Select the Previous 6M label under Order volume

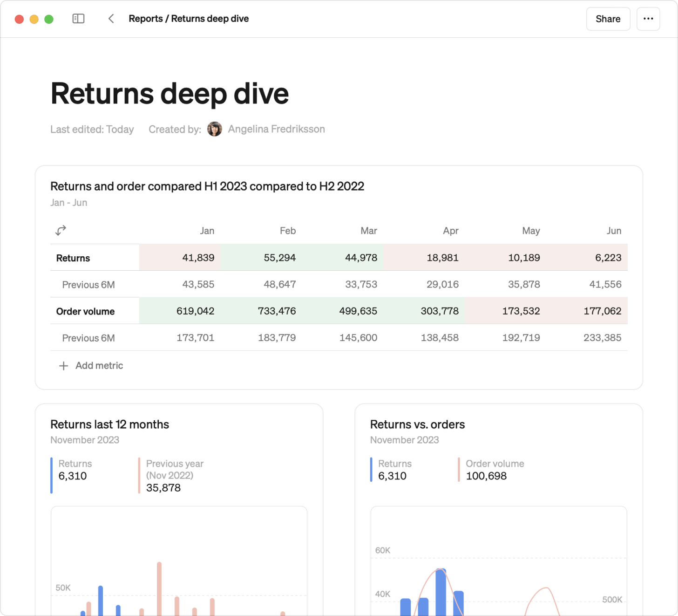[88, 338]
